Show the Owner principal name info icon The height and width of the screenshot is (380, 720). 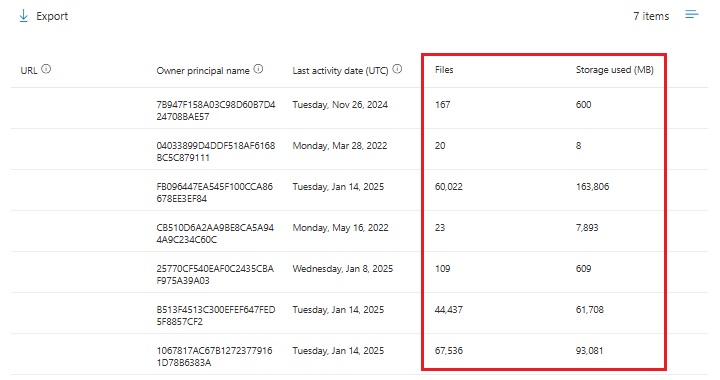coord(259,69)
